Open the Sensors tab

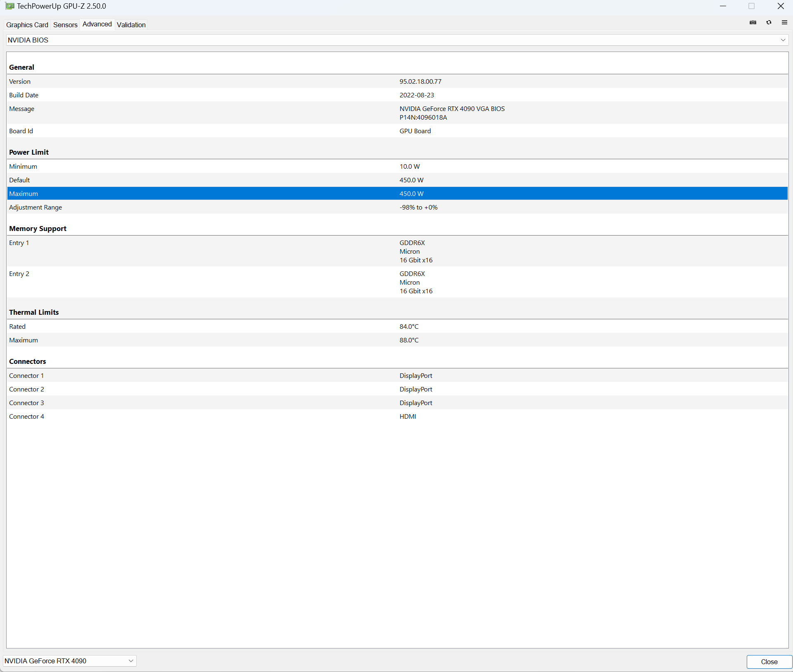coord(65,25)
